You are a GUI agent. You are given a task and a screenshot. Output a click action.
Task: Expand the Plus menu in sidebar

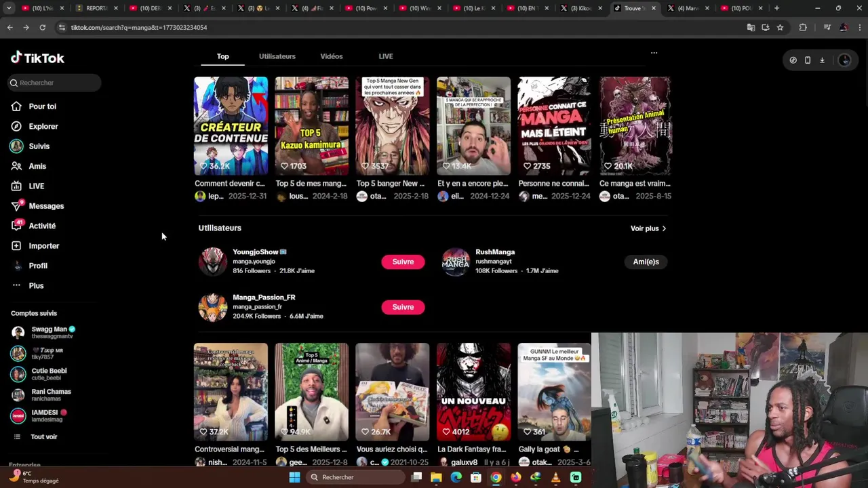(36, 285)
